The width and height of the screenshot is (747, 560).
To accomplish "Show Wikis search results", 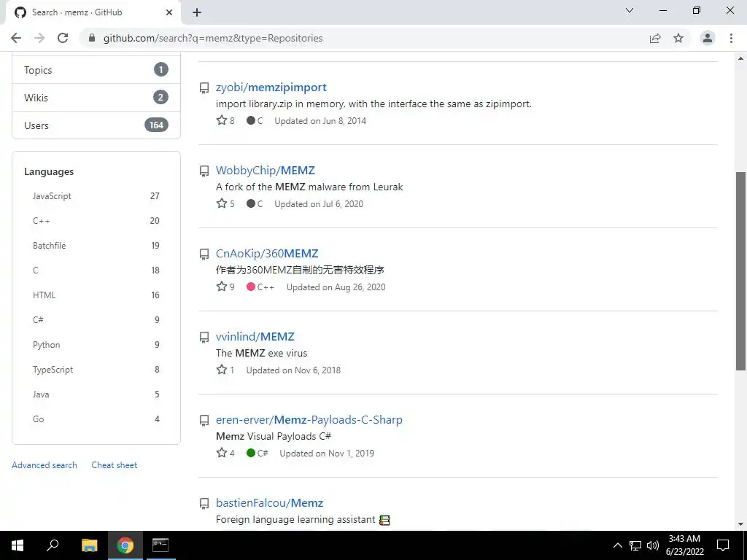I will click(x=96, y=98).
